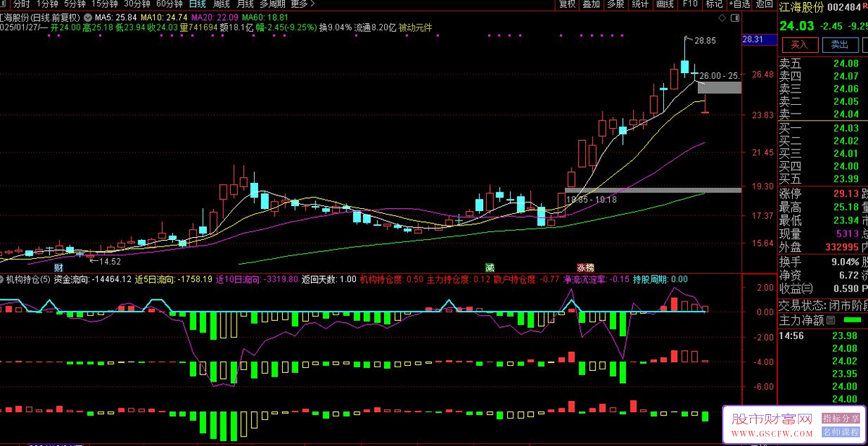Click the 机构持仓(5) indicator label
The width and height of the screenshot is (868, 446).
click(27, 279)
